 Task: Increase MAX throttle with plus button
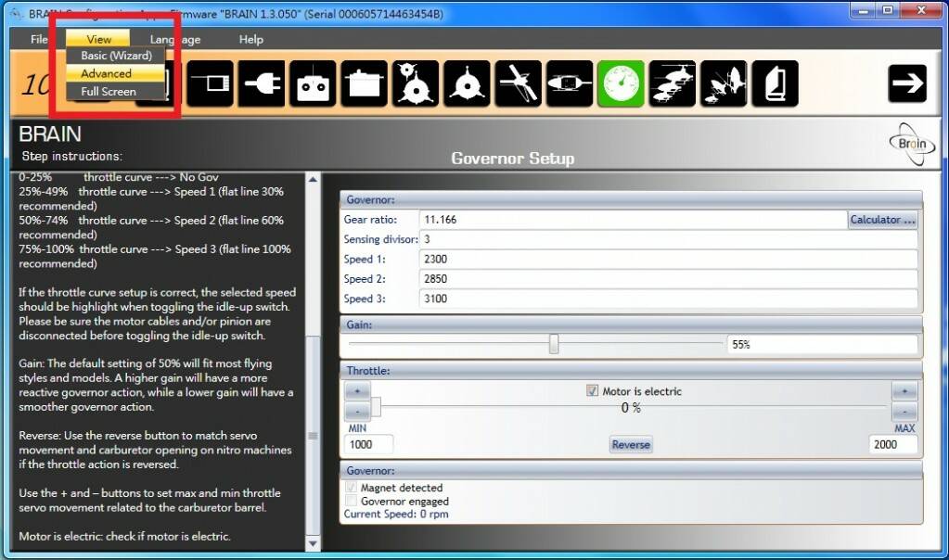pos(904,391)
